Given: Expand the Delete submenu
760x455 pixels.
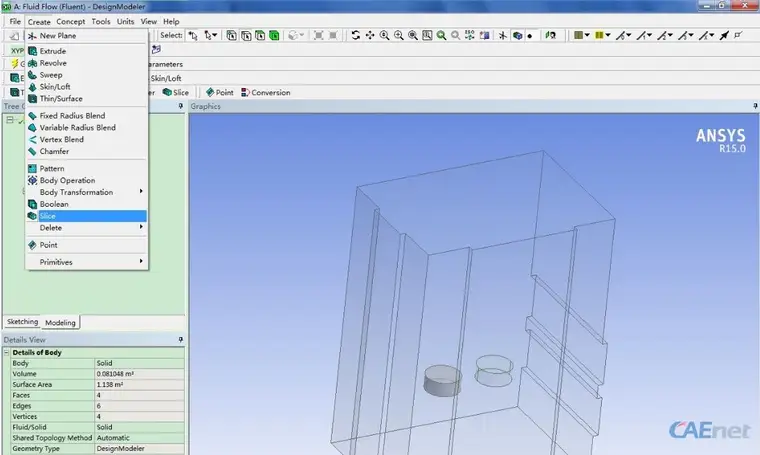Looking at the screenshot, I should (x=87, y=228).
